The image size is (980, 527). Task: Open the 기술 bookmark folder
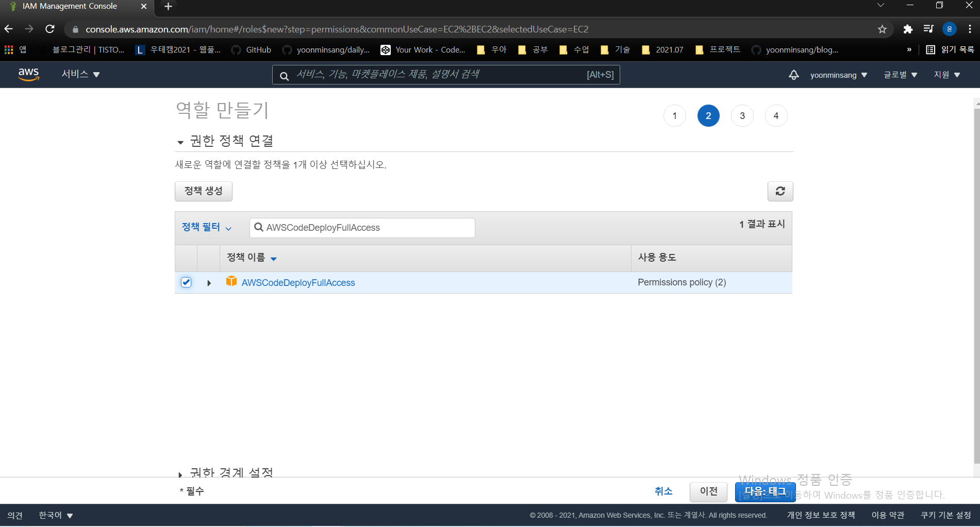click(616, 50)
